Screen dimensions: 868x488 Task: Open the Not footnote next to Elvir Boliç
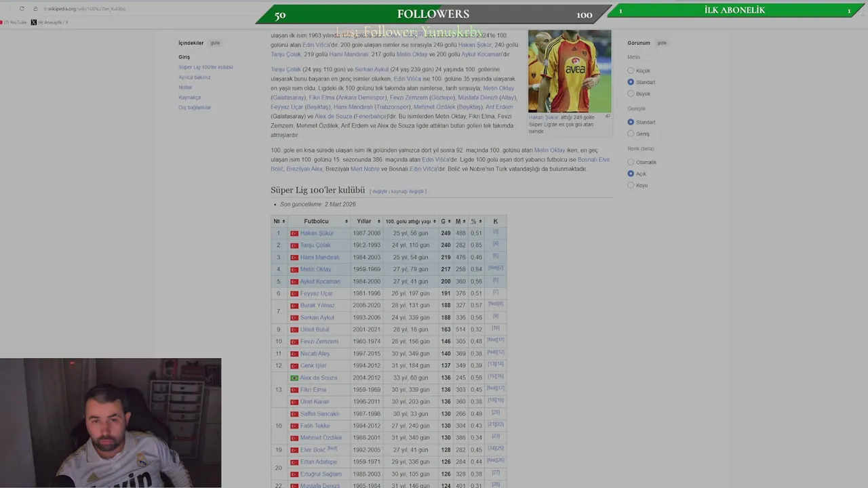tap(332, 449)
